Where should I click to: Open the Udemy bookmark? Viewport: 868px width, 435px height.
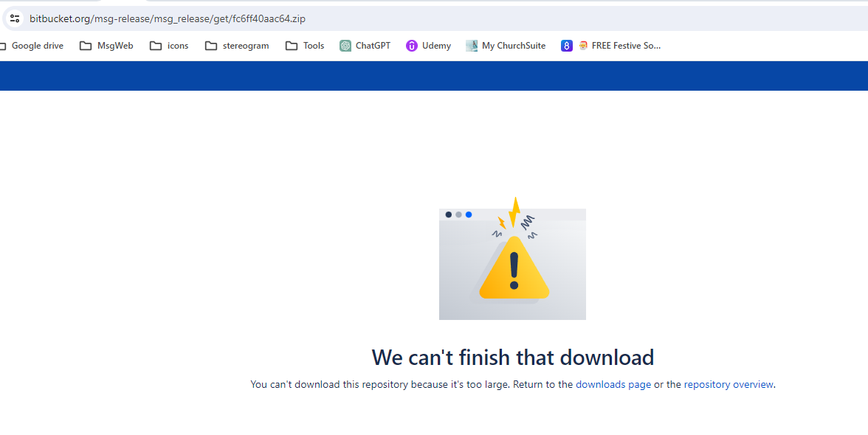(428, 46)
